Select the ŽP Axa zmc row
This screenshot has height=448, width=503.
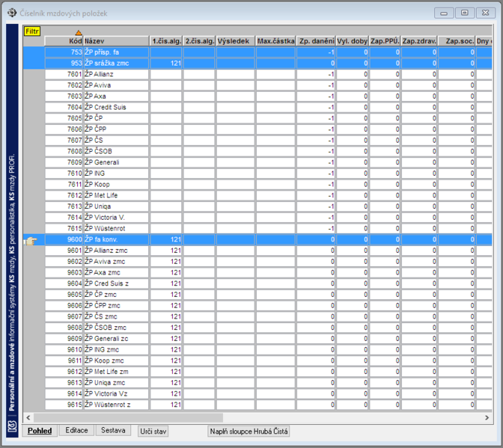click(257, 272)
